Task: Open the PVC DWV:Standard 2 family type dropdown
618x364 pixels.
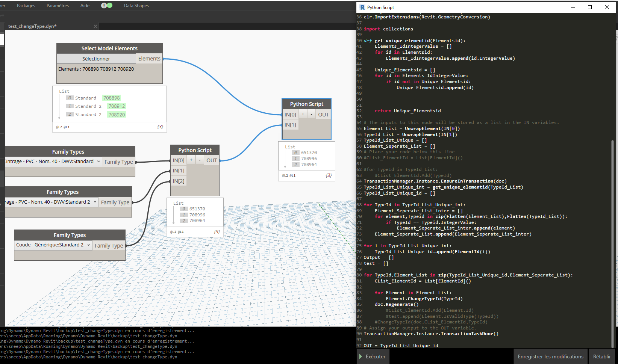Action: (x=95, y=202)
